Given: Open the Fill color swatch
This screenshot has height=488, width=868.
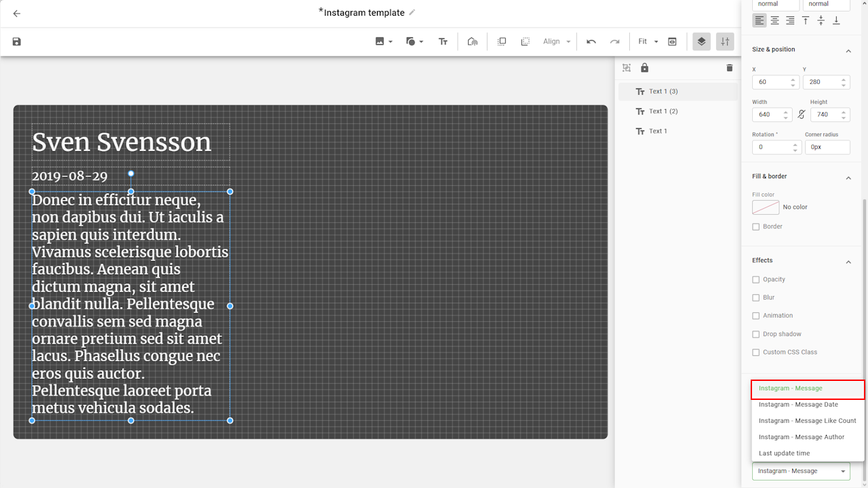Looking at the screenshot, I should pos(766,207).
